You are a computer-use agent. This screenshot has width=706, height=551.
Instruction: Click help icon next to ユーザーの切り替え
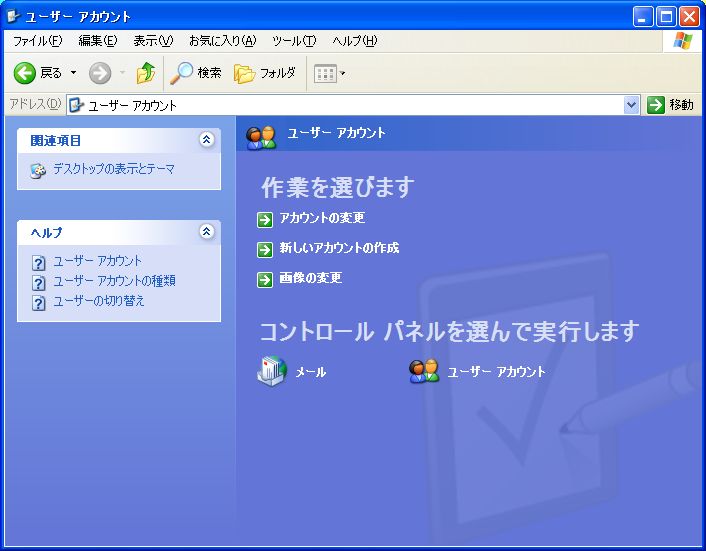tap(39, 303)
